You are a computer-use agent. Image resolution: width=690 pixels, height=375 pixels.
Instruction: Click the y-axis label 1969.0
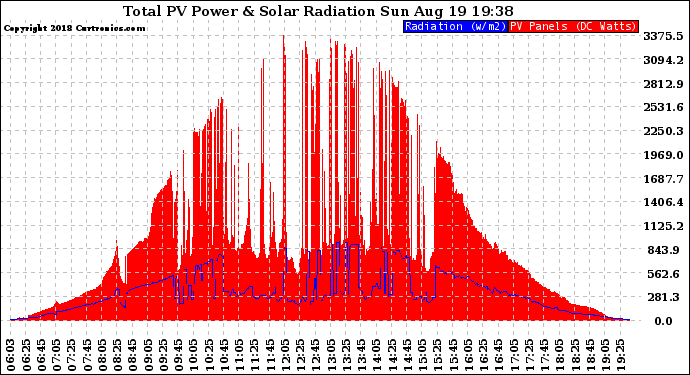[663, 154]
